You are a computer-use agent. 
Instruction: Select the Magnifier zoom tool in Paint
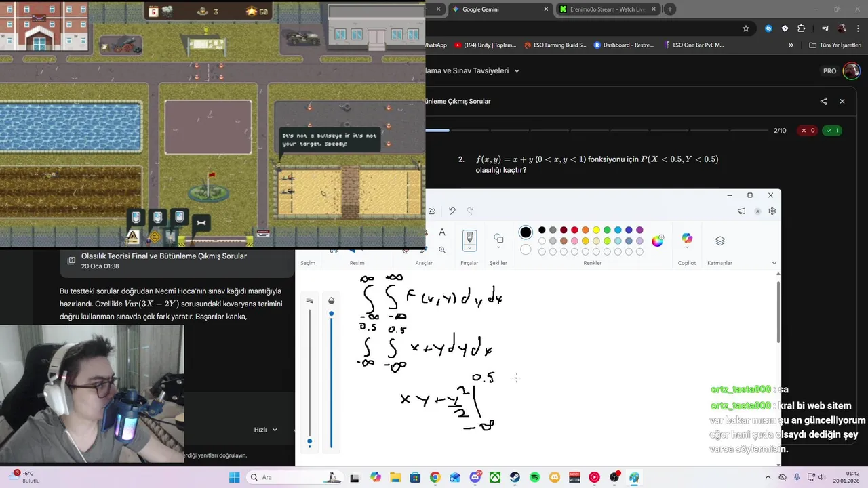[442, 249]
